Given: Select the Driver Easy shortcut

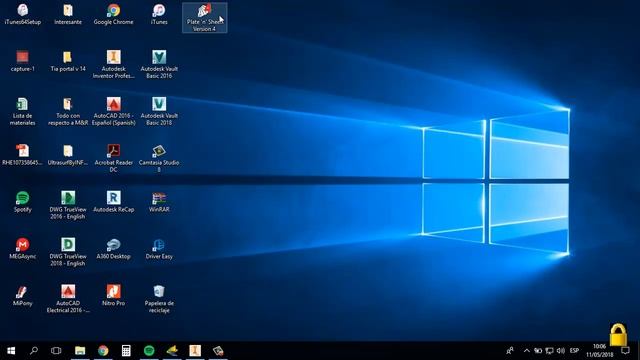Looking at the screenshot, I should click(159, 249).
